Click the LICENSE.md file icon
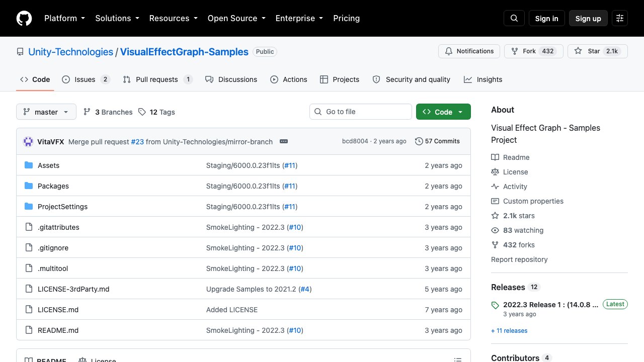 click(29, 310)
